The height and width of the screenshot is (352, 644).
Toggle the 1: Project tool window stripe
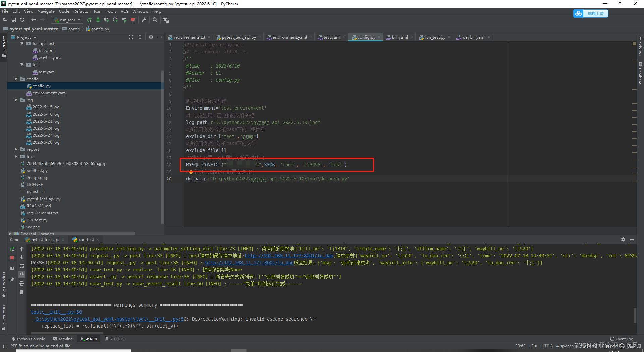point(4,47)
